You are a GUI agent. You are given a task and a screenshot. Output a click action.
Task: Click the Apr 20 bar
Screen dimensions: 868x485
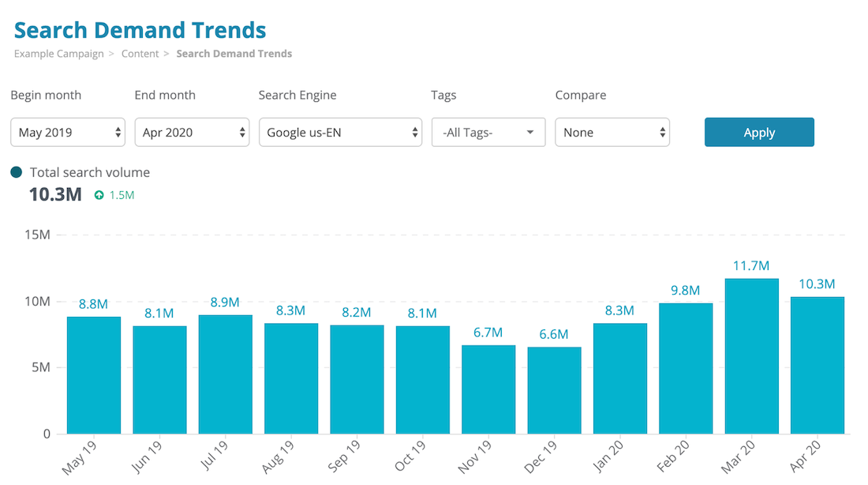click(817, 365)
